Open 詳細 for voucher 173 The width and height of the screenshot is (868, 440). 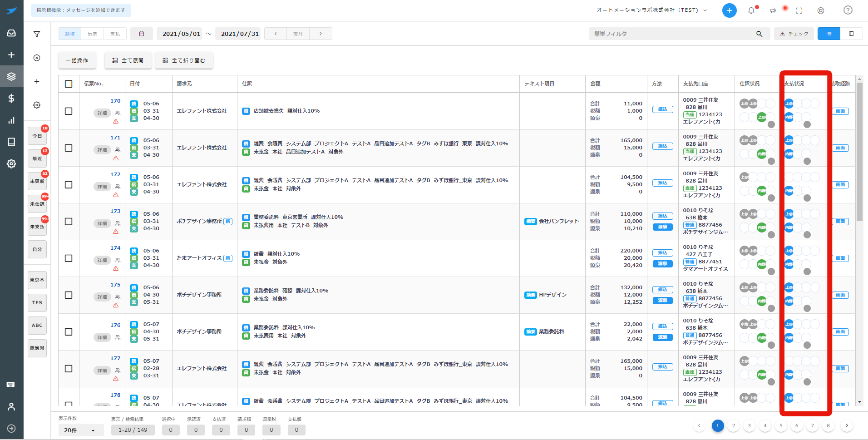click(x=102, y=223)
